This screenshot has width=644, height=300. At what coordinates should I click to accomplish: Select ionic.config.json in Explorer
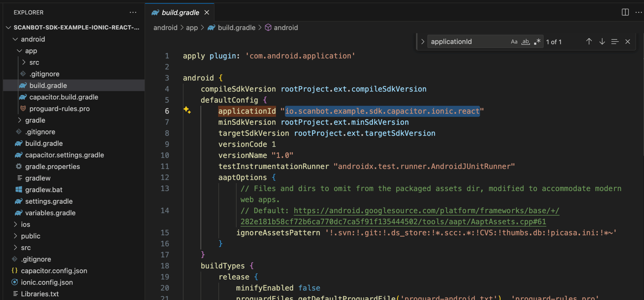point(47,282)
